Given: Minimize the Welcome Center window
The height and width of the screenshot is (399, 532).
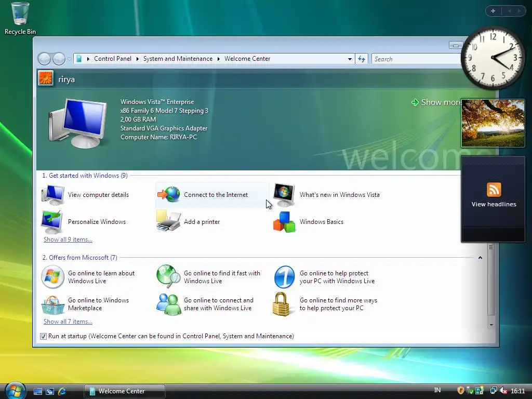Looking at the screenshot, I should coord(456,46).
